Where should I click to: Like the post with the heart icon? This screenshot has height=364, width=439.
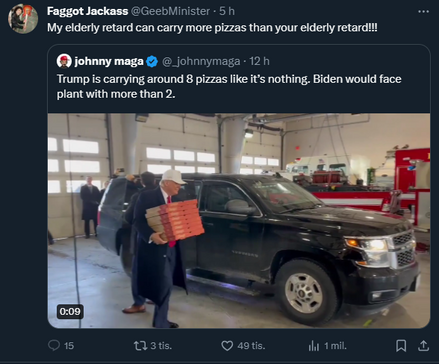(x=227, y=346)
